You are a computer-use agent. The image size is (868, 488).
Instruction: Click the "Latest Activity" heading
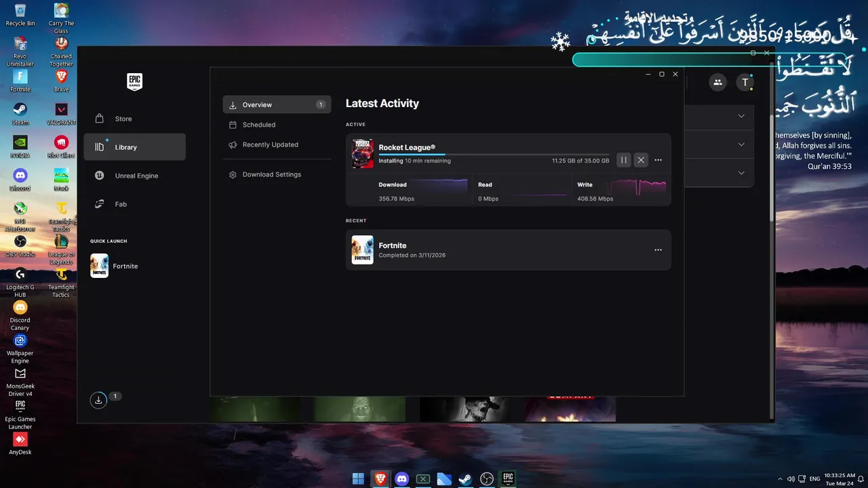(382, 104)
